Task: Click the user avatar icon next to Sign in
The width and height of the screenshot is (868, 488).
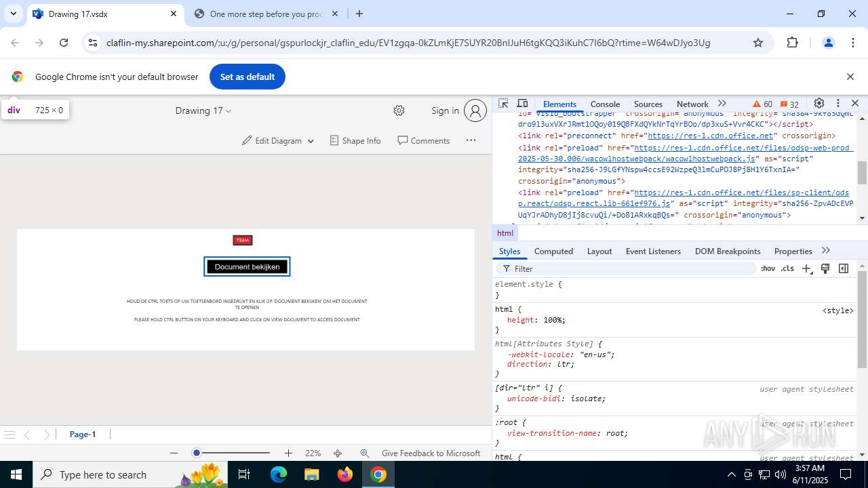Action: [475, 110]
